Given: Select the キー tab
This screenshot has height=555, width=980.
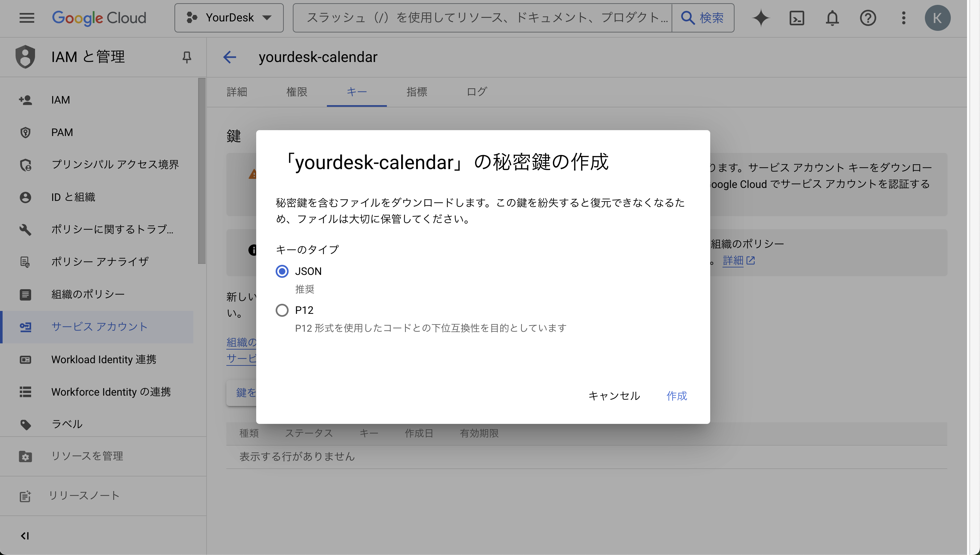Looking at the screenshot, I should point(357,92).
